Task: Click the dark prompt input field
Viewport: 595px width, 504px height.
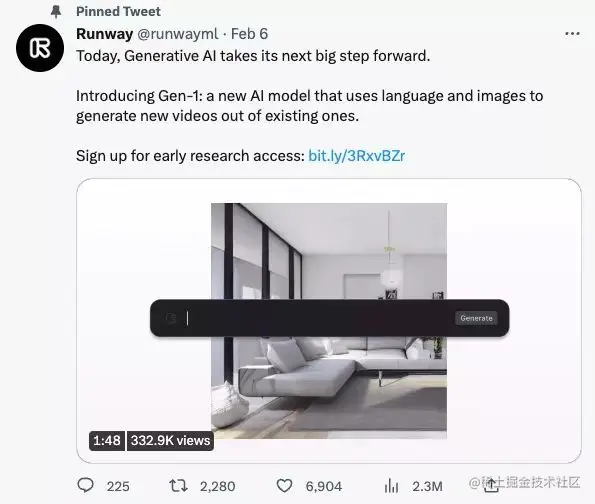Action: [x=329, y=318]
